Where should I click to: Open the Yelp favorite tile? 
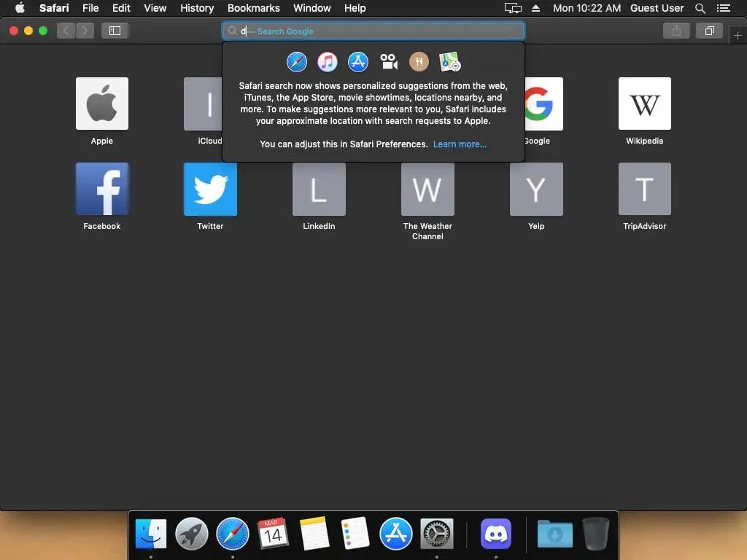click(536, 189)
